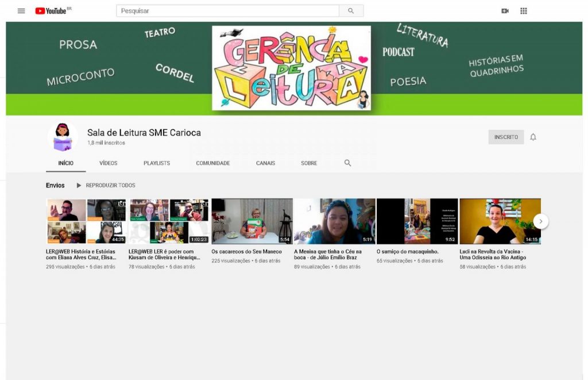
Task: Click the search magnifier button
Action: point(351,11)
